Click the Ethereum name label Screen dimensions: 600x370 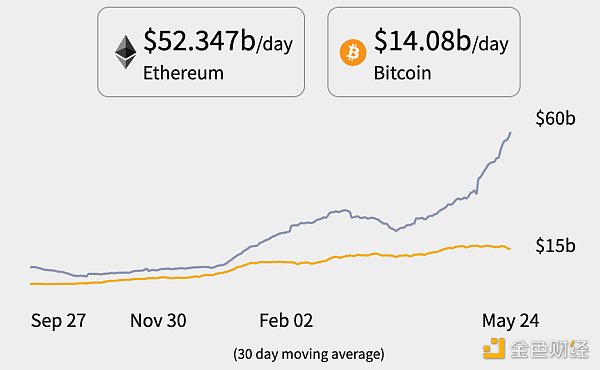(183, 73)
